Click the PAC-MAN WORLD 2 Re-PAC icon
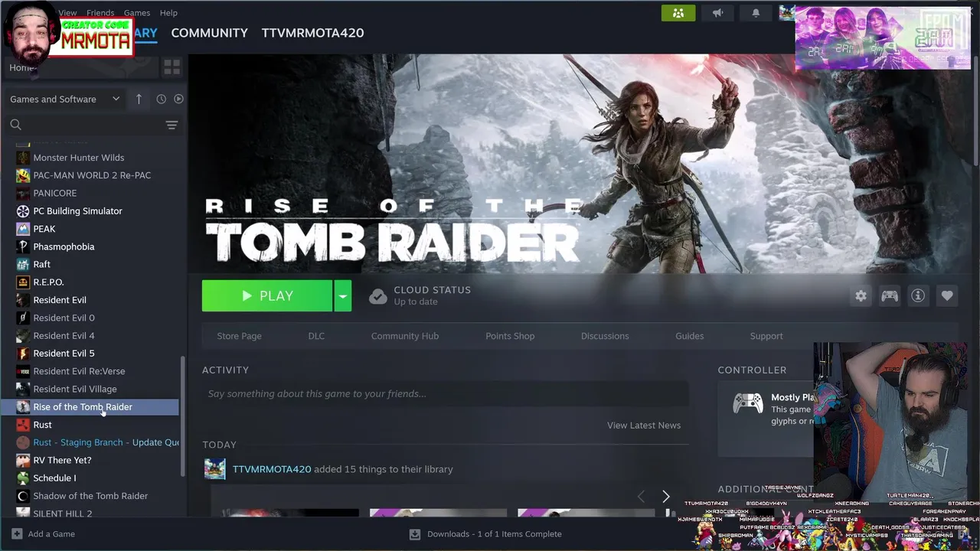This screenshot has width=980, height=551. (23, 175)
